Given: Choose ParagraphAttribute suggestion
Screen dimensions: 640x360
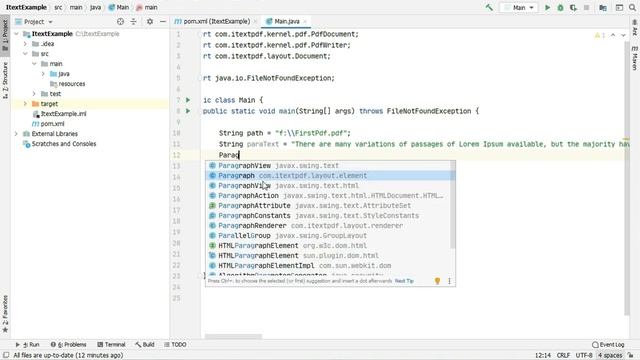Looking at the screenshot, I should pyautogui.click(x=329, y=206).
